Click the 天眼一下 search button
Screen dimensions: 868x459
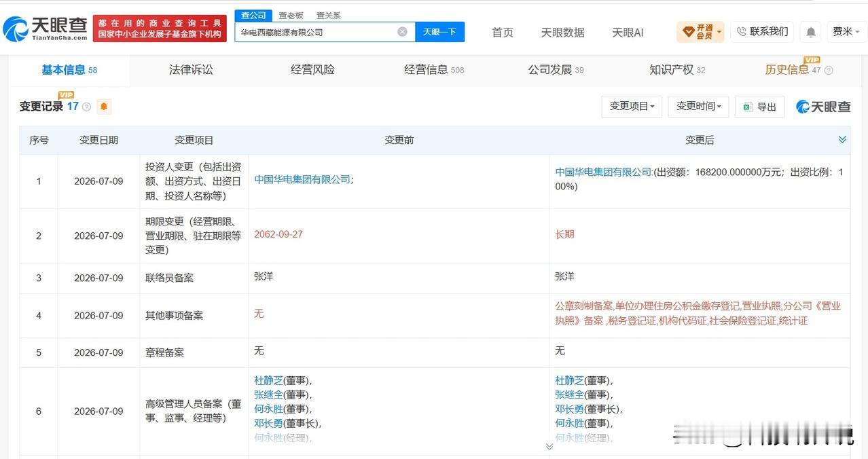[439, 32]
